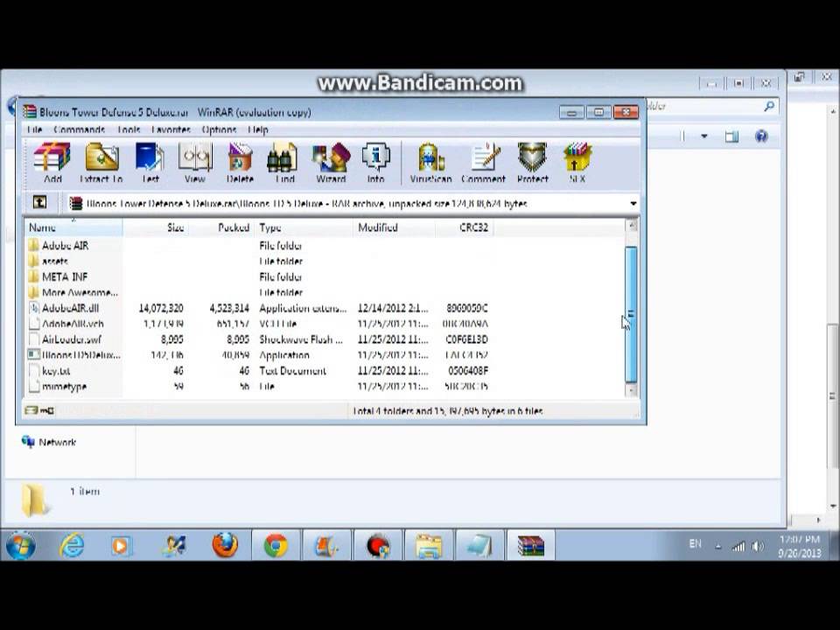Click the Test archive icon

point(150,163)
